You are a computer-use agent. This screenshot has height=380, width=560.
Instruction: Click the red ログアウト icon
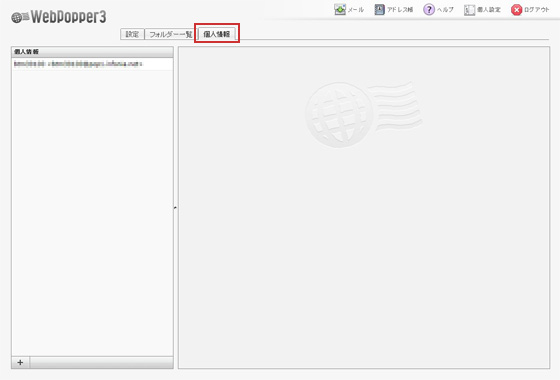coord(516,10)
